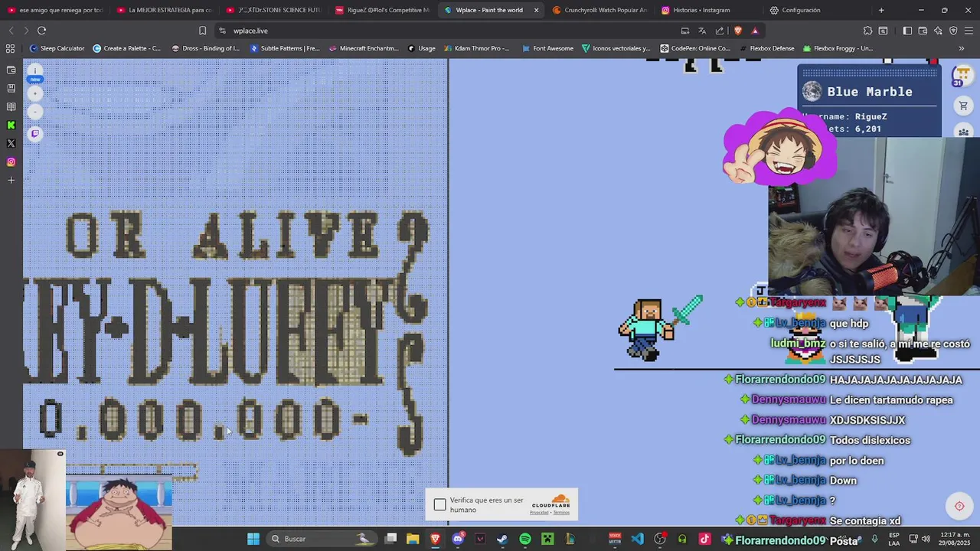Open the Kick shortcut in the sidebar
This screenshot has height=551, width=980.
click(x=11, y=125)
